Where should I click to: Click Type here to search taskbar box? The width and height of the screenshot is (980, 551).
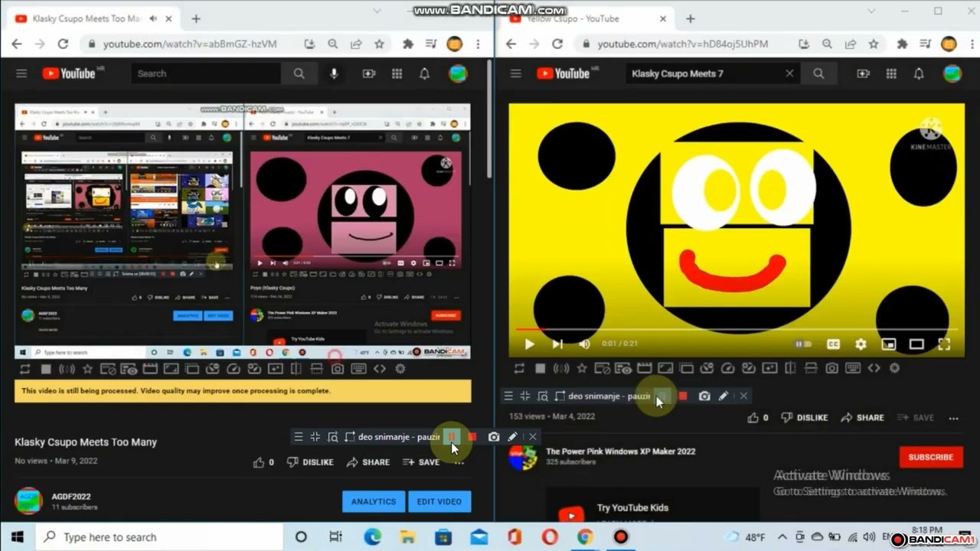tap(159, 537)
